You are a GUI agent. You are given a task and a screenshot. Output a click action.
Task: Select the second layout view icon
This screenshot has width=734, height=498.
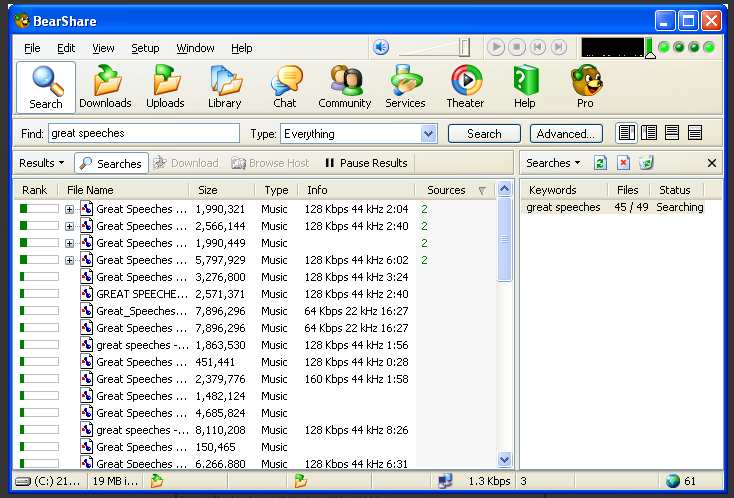[649, 133]
